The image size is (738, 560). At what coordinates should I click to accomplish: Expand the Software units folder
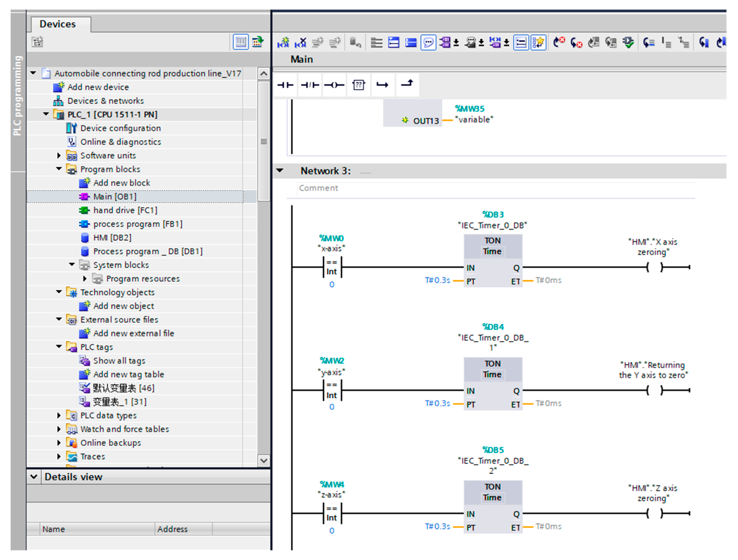click(x=59, y=156)
